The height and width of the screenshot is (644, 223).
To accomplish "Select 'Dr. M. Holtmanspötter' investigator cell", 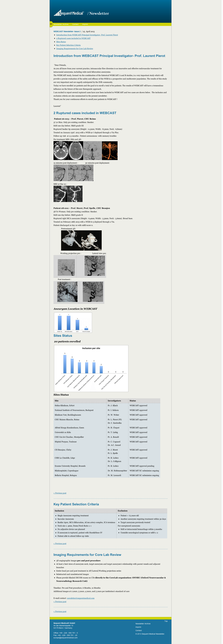I will point(118,471).
